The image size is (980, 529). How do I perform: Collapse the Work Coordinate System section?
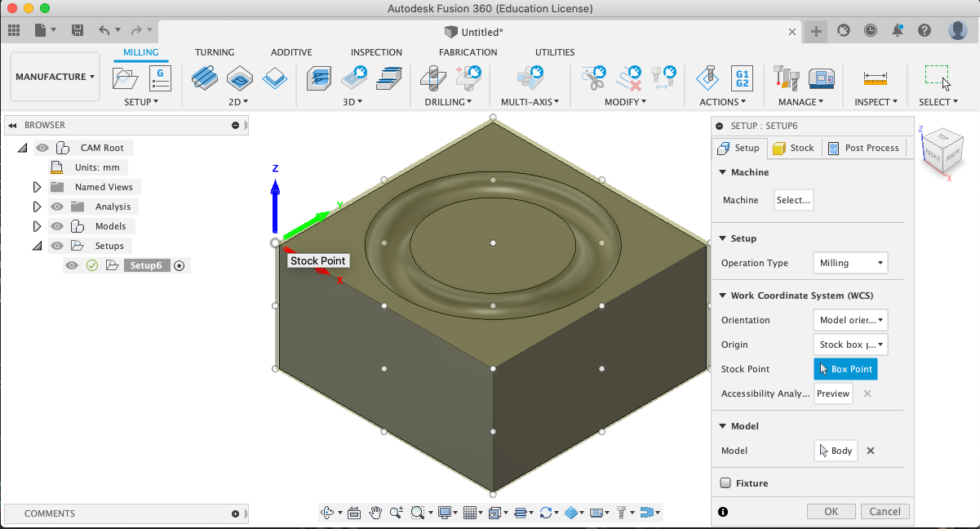point(723,296)
